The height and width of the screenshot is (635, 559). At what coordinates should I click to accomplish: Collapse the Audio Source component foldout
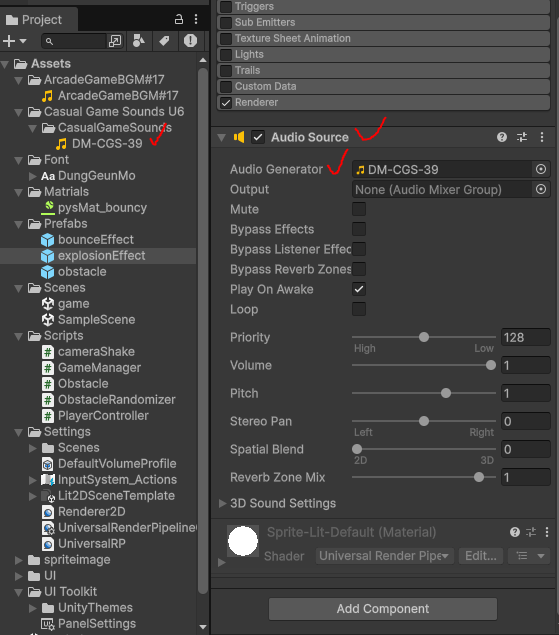coord(222,138)
